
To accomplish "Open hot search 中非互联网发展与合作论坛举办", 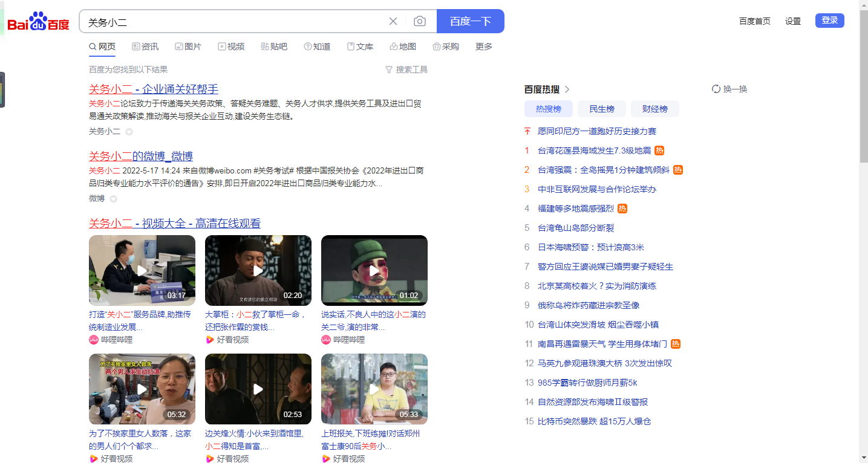I will click(597, 189).
